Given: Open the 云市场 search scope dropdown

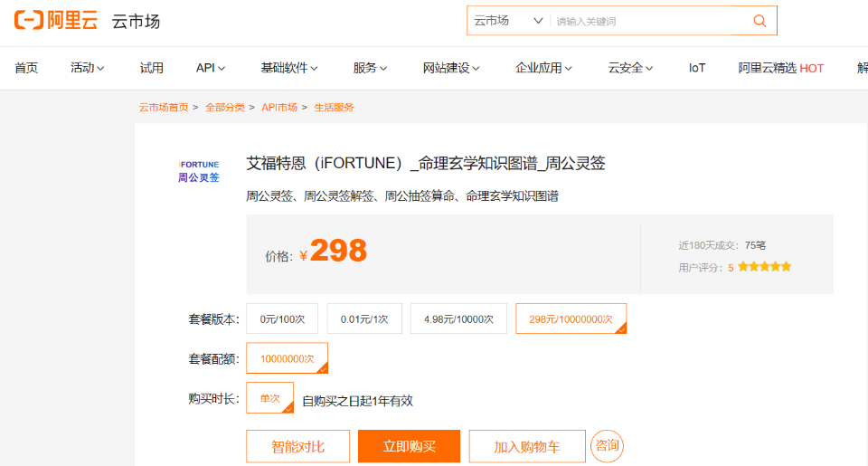Looking at the screenshot, I should [x=507, y=21].
